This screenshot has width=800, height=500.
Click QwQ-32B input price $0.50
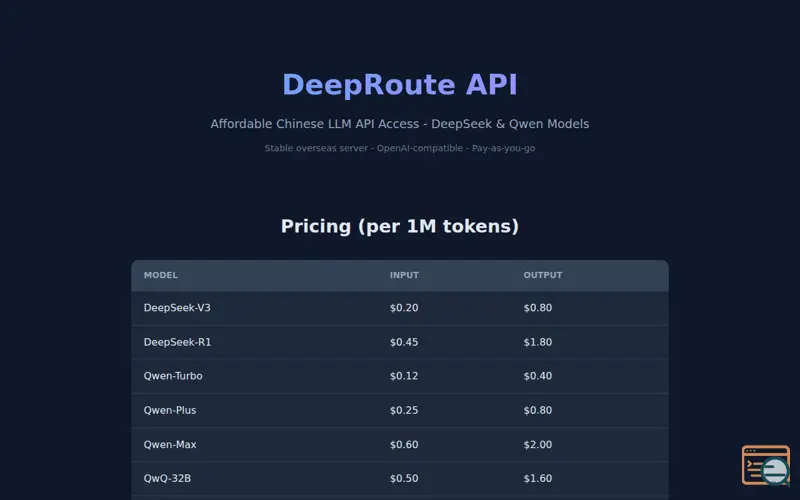point(404,479)
